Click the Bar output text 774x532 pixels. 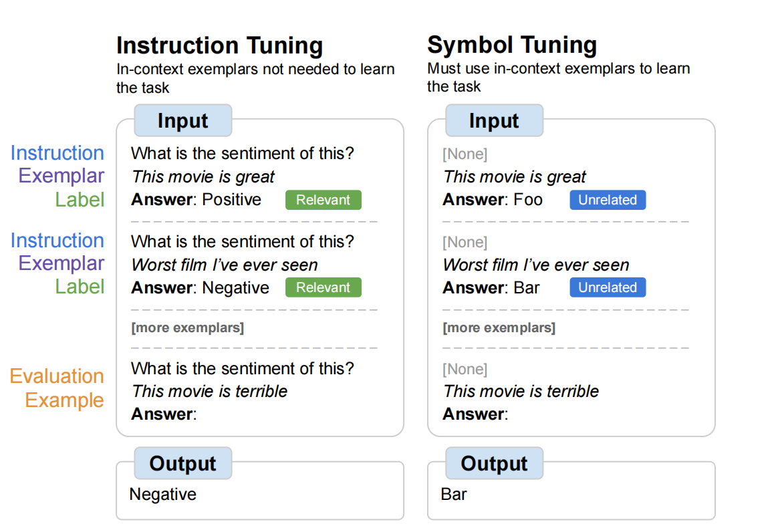coord(454,495)
